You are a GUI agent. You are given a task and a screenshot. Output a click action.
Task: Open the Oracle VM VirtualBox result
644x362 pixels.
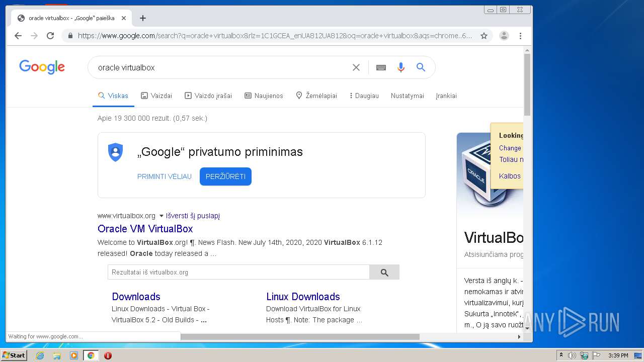(145, 229)
